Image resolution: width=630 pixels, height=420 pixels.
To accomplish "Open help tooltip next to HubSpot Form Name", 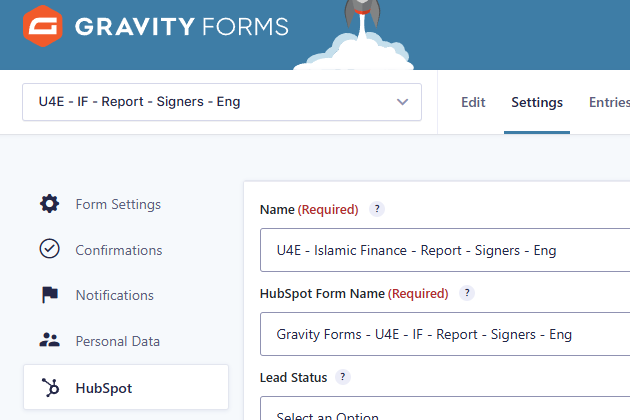I will point(467,293).
